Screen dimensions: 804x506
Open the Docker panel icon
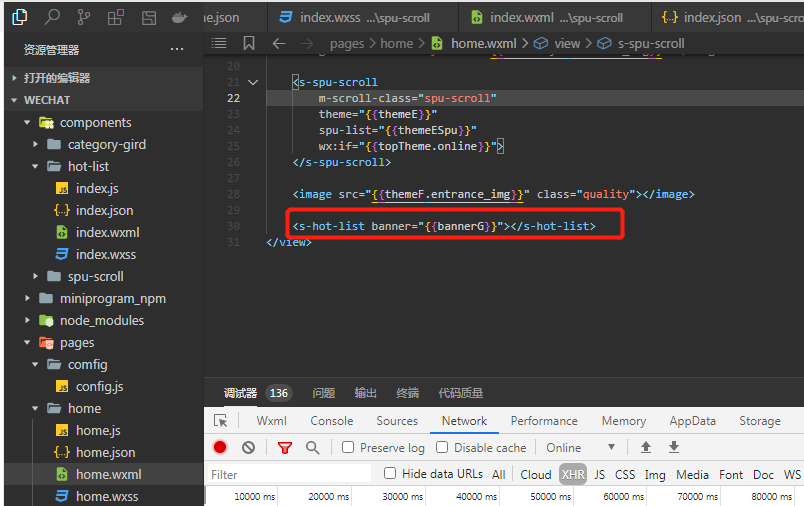tap(179, 18)
